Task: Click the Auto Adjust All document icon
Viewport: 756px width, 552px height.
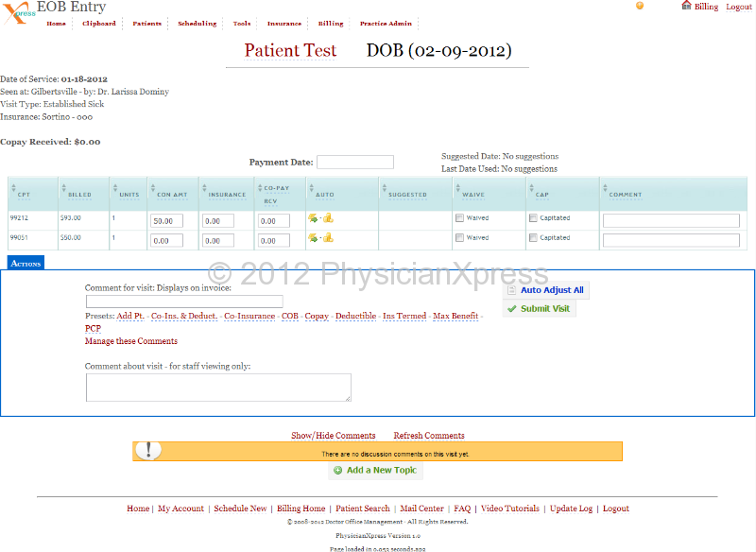Action: pyautogui.click(x=511, y=290)
